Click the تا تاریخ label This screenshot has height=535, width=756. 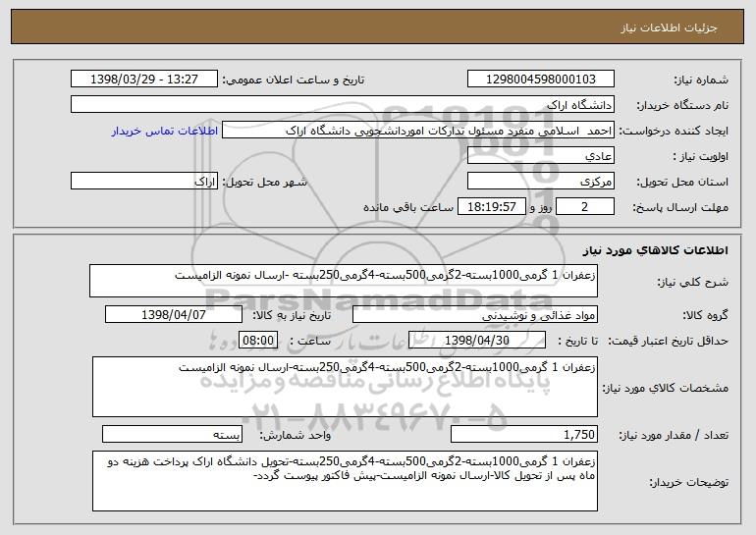point(578,341)
